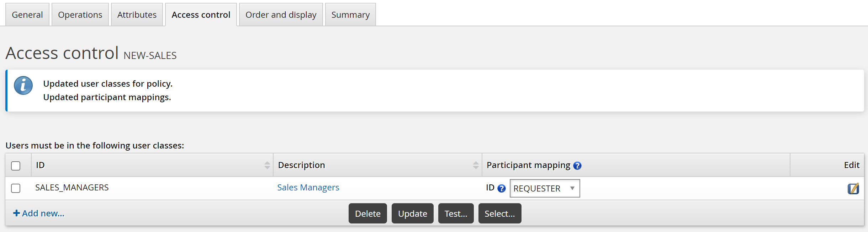The width and height of the screenshot is (868, 232).
Task: Sort table by Description column arrows
Action: (476, 165)
